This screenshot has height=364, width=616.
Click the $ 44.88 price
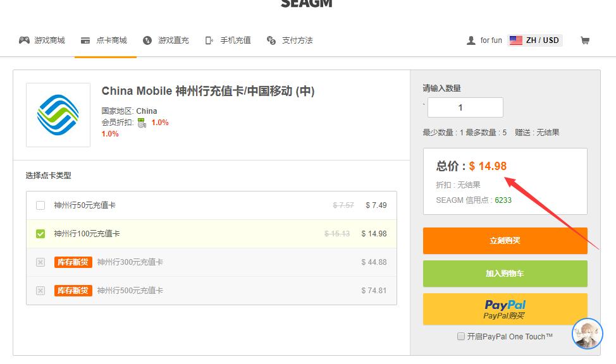click(374, 262)
